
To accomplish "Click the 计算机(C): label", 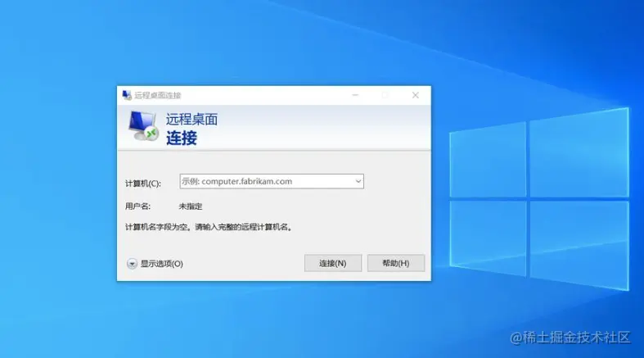I will pos(143,184).
